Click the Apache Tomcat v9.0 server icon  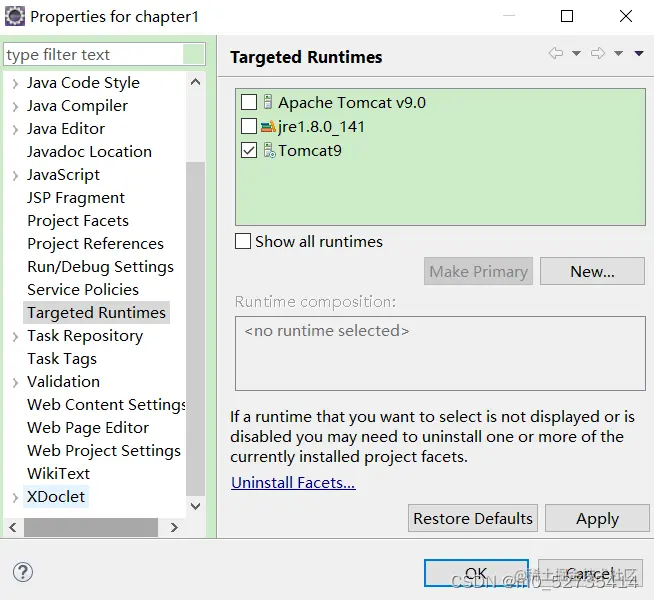268,102
